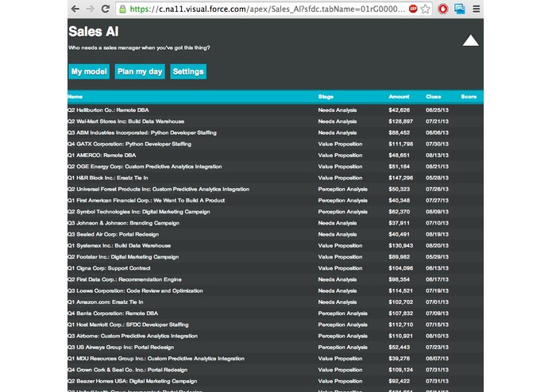Screen dimensions: 552x392
Task: Sort by the Name column header
Action: point(75,97)
